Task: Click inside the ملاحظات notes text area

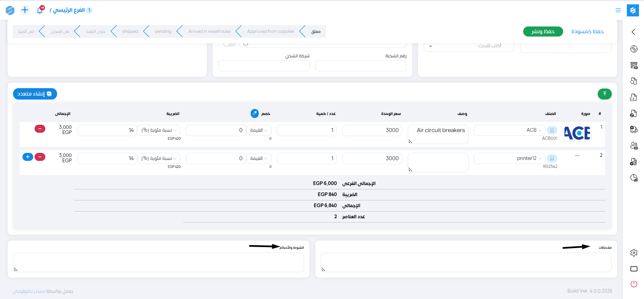Action: (466, 262)
